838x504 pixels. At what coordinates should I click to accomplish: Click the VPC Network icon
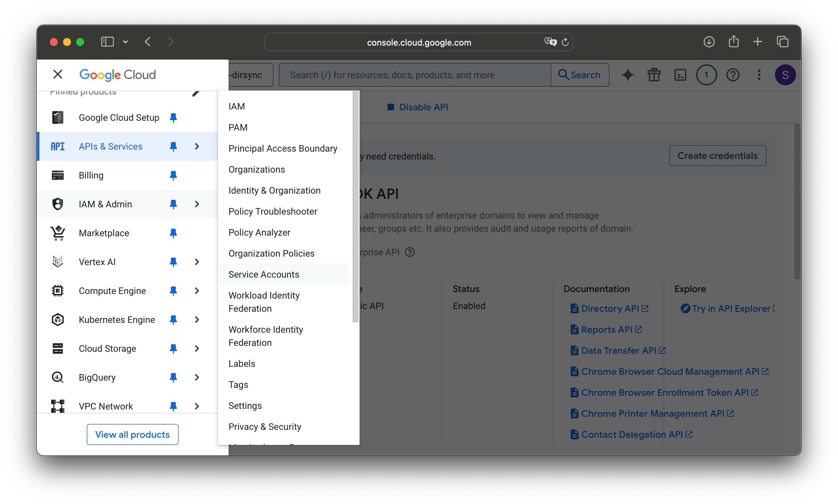click(x=57, y=406)
